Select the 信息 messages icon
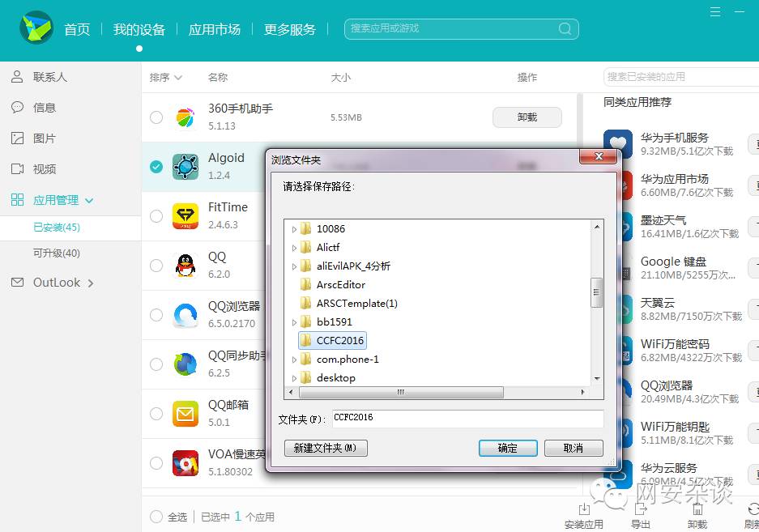Image resolution: width=759 pixels, height=532 pixels. 15,108
